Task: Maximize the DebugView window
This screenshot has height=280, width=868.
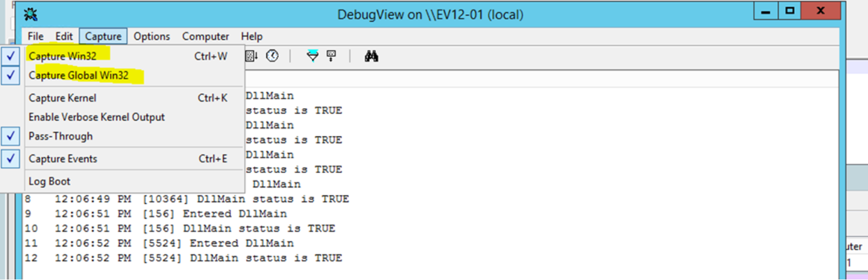Action: 790,11
